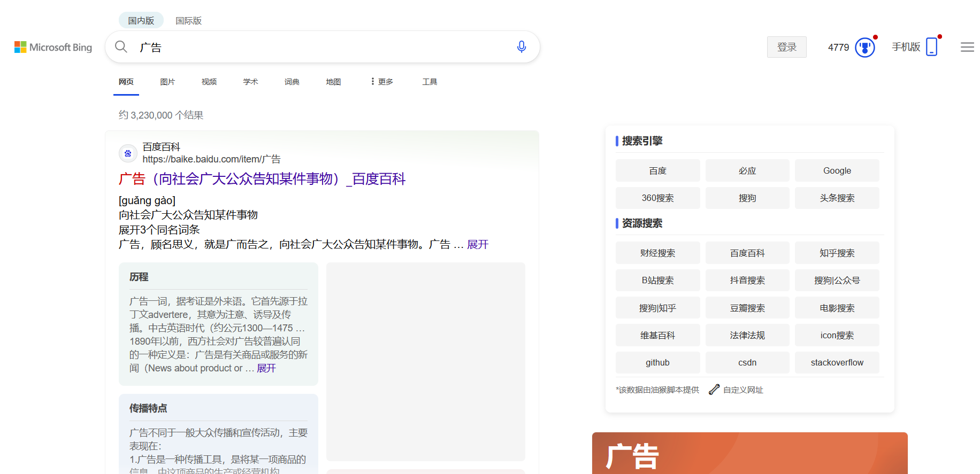Click the 4779 rewards points count
This screenshot has height=474, width=980.
click(x=838, y=48)
